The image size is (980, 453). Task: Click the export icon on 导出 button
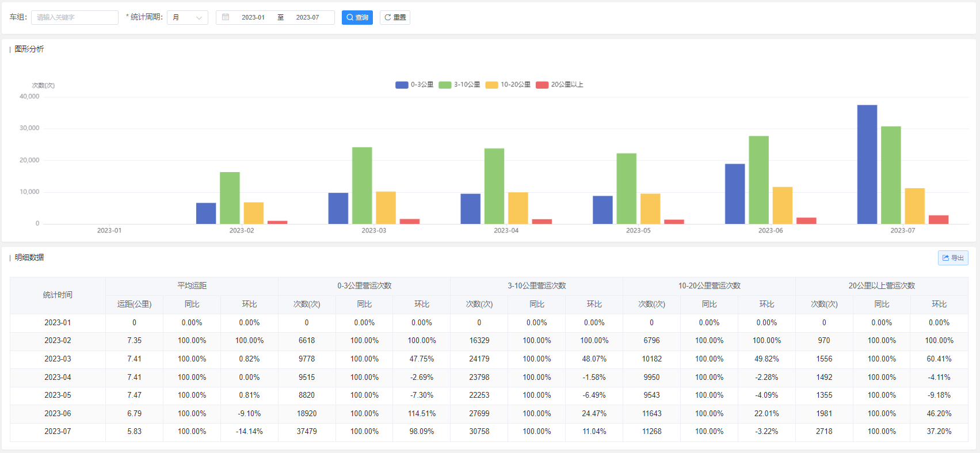point(945,258)
